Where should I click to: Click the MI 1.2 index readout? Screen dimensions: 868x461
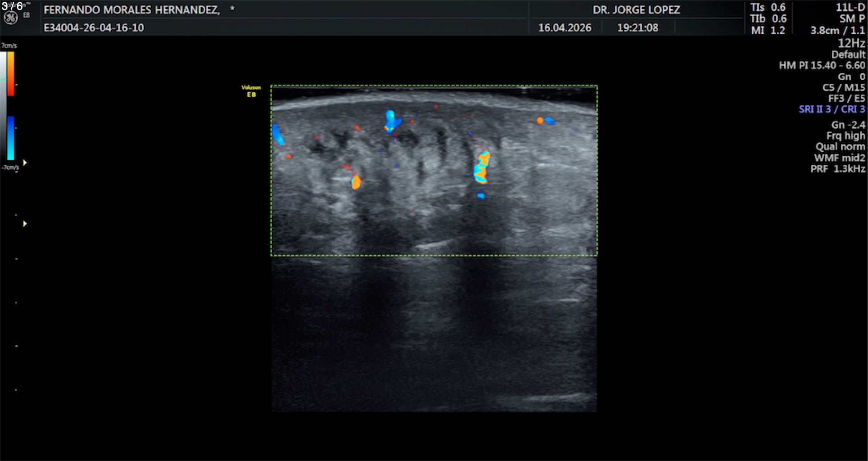[768, 31]
